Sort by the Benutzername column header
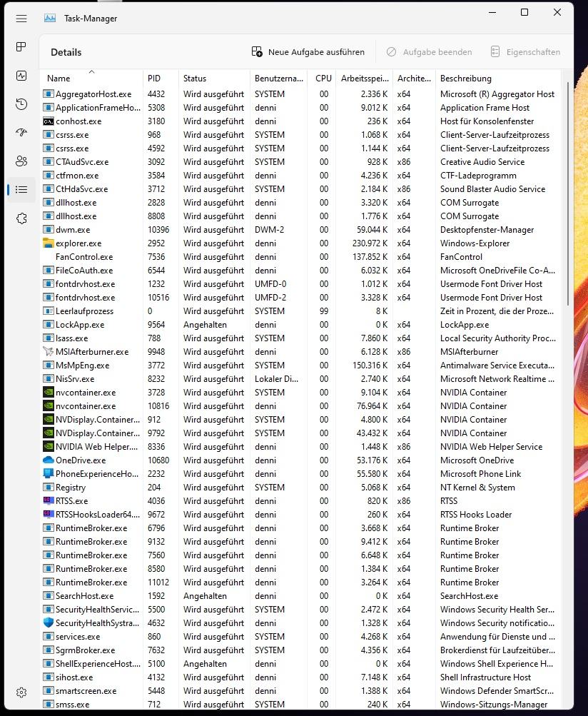The width and height of the screenshot is (588, 716). coord(278,78)
